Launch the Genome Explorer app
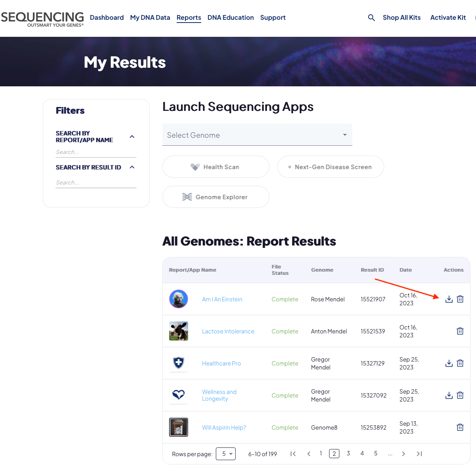 click(216, 197)
